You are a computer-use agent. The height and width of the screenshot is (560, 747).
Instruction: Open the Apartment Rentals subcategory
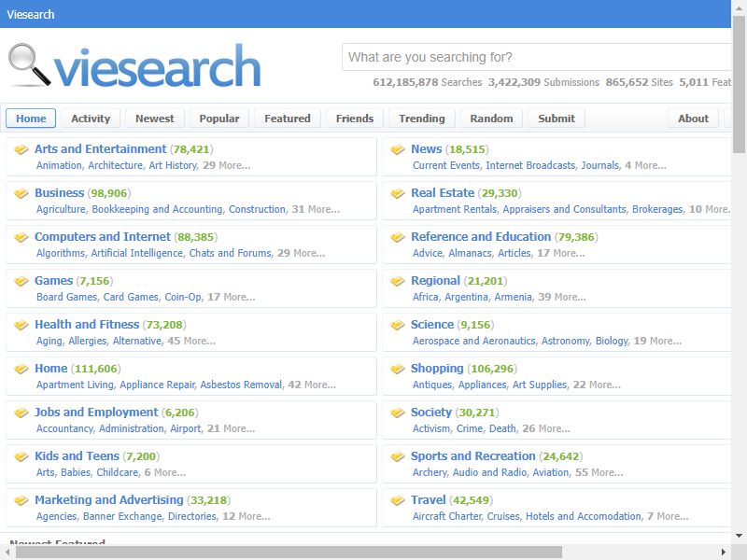pyautogui.click(x=455, y=209)
